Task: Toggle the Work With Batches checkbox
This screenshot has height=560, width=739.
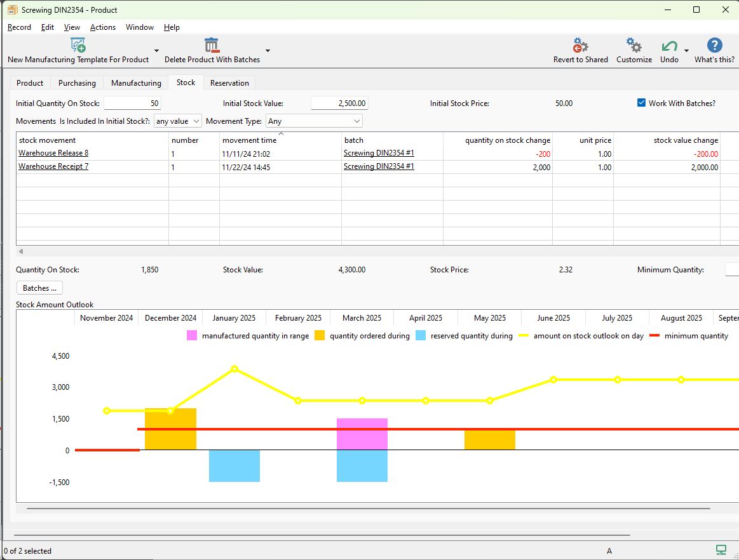Action: coord(641,103)
